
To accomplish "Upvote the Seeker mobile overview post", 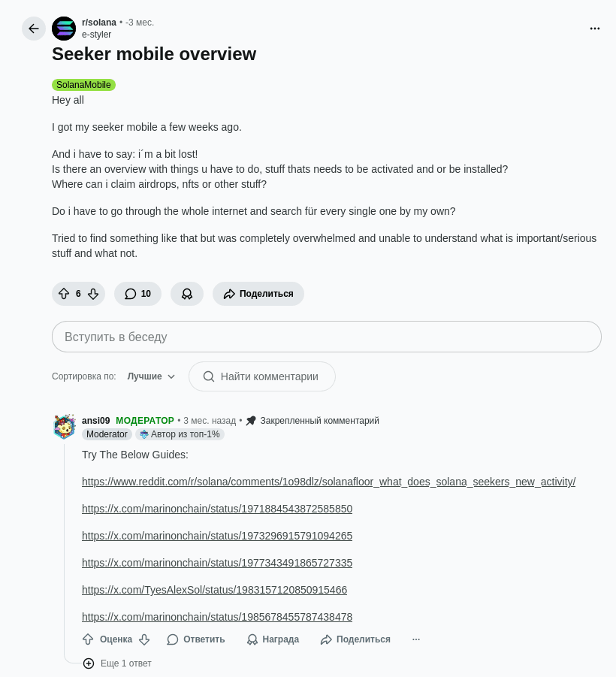I will (x=64, y=294).
